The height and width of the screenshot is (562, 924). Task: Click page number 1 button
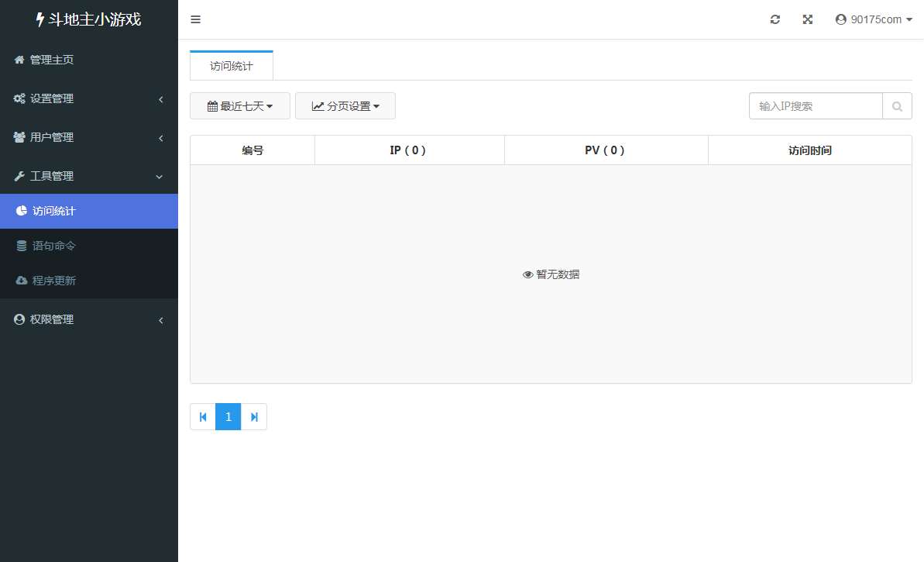pos(228,417)
